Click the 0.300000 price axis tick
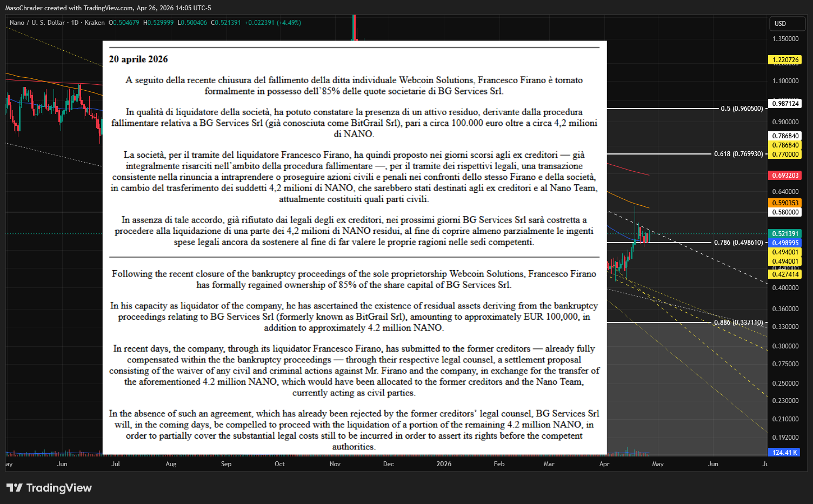The image size is (813, 504). [x=785, y=346]
